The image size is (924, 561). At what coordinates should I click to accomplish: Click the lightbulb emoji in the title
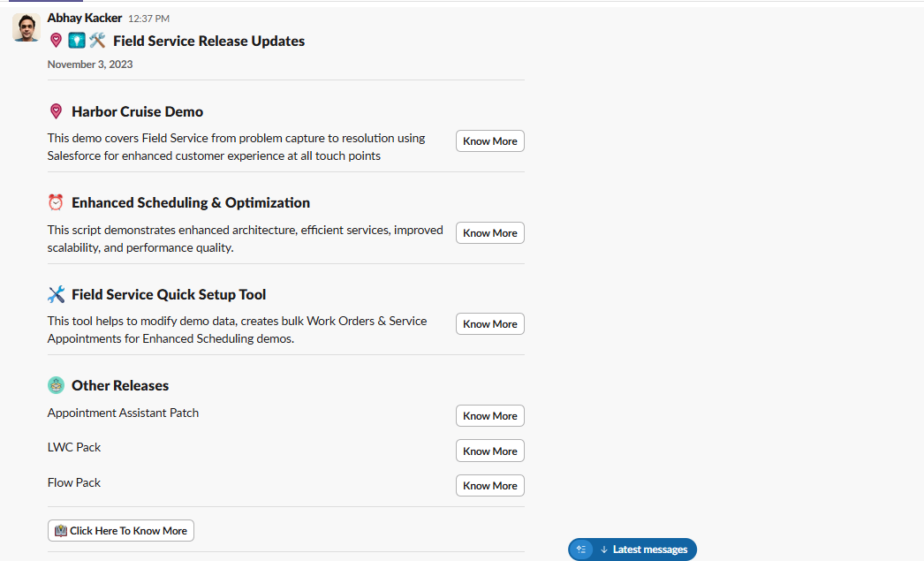77,41
